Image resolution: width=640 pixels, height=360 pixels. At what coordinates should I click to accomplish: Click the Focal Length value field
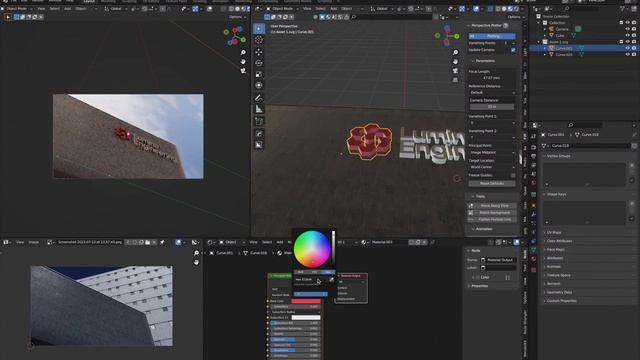(x=491, y=78)
